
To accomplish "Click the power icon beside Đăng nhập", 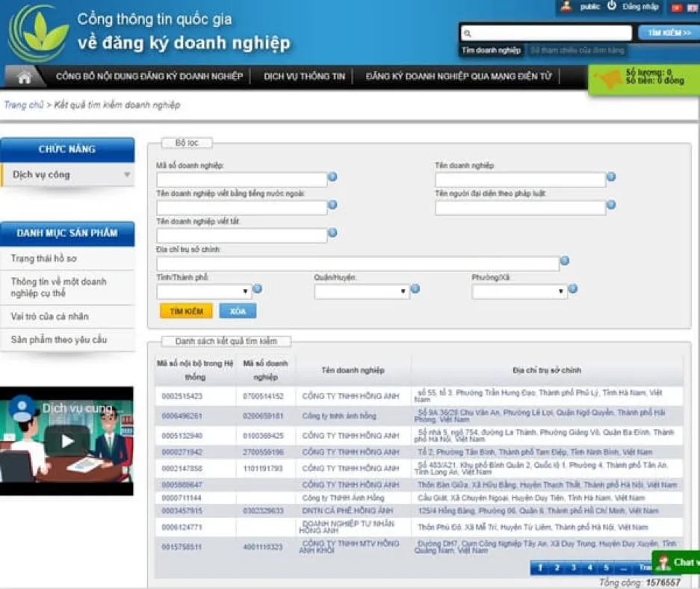I will coord(611,6).
